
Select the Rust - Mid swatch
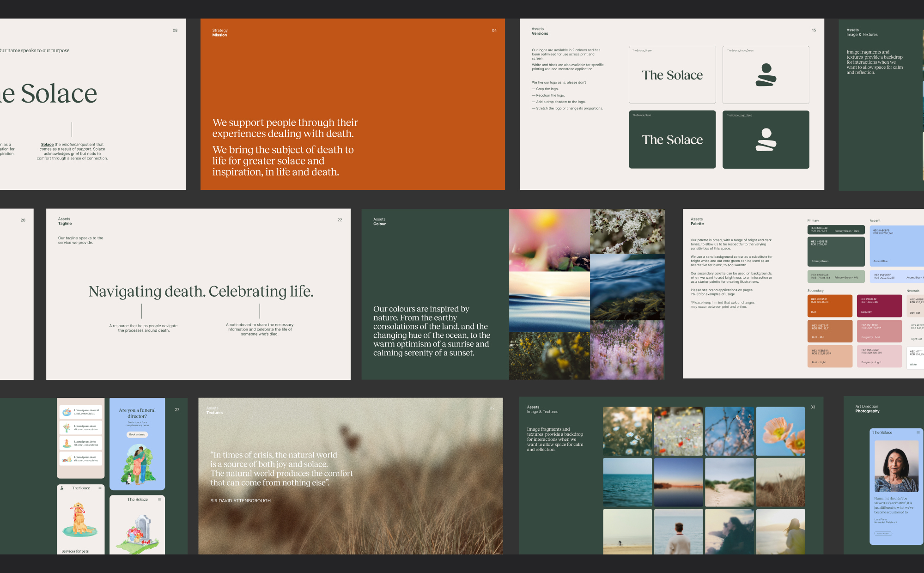830,331
